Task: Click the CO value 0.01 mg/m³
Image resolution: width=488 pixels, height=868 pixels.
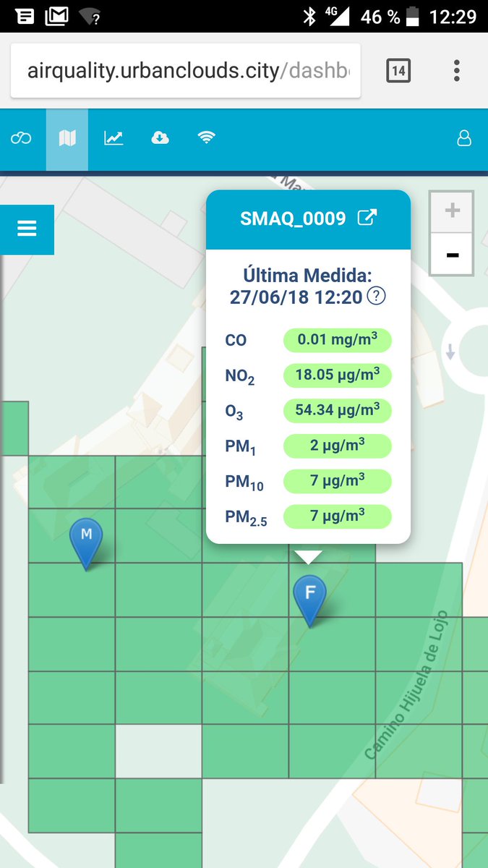Action: tap(337, 340)
